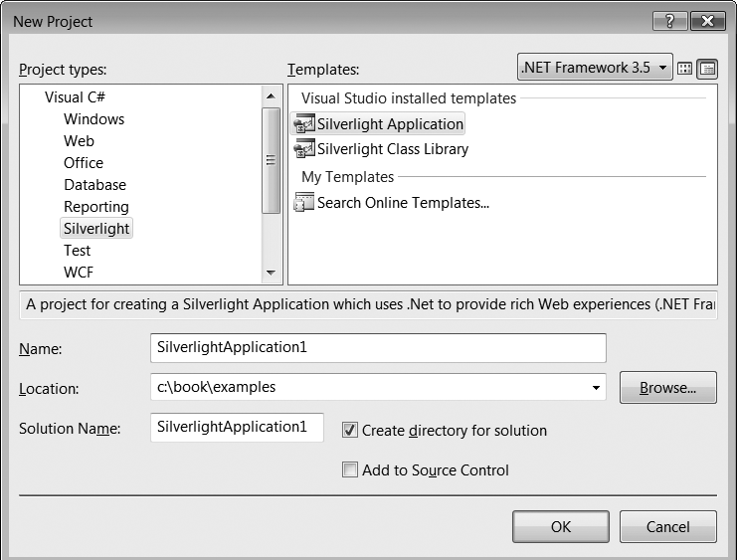Click the Visual Studio installed templates heading
This screenshot has width=737, height=560.
pyautogui.click(x=409, y=98)
